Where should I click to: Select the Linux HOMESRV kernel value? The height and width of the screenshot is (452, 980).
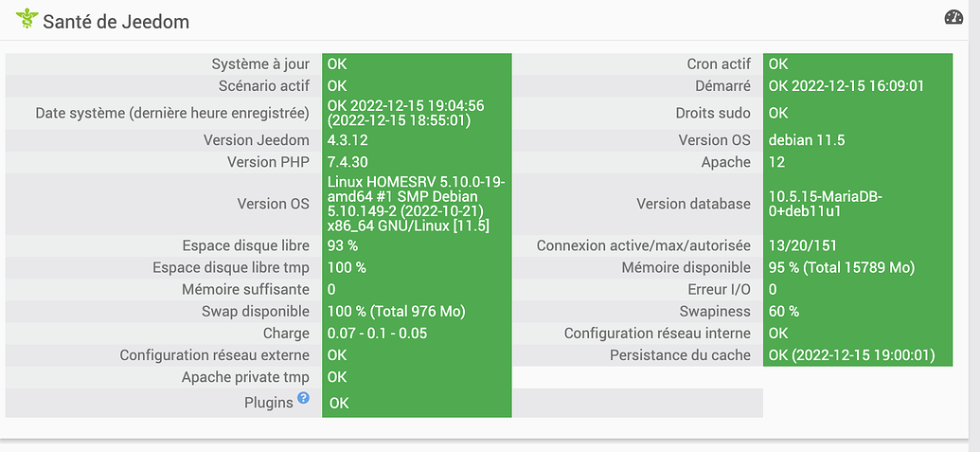[417, 203]
